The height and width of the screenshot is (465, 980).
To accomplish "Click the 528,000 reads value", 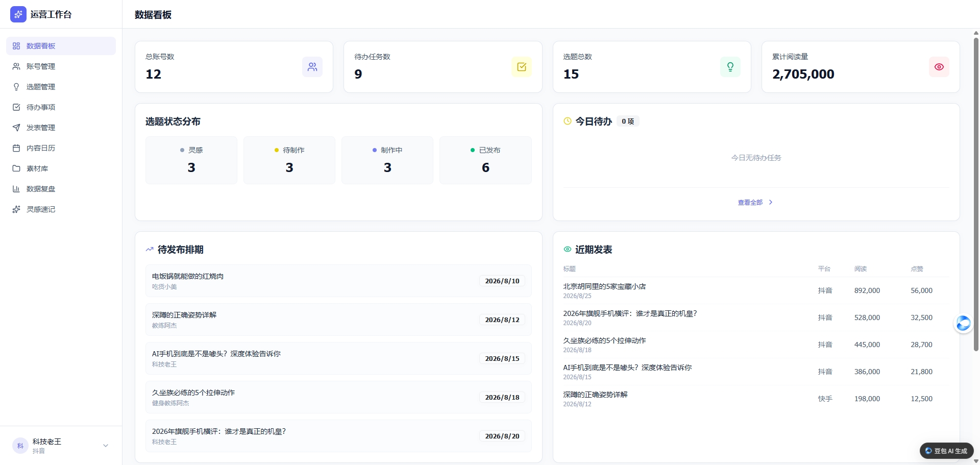I will point(867,317).
